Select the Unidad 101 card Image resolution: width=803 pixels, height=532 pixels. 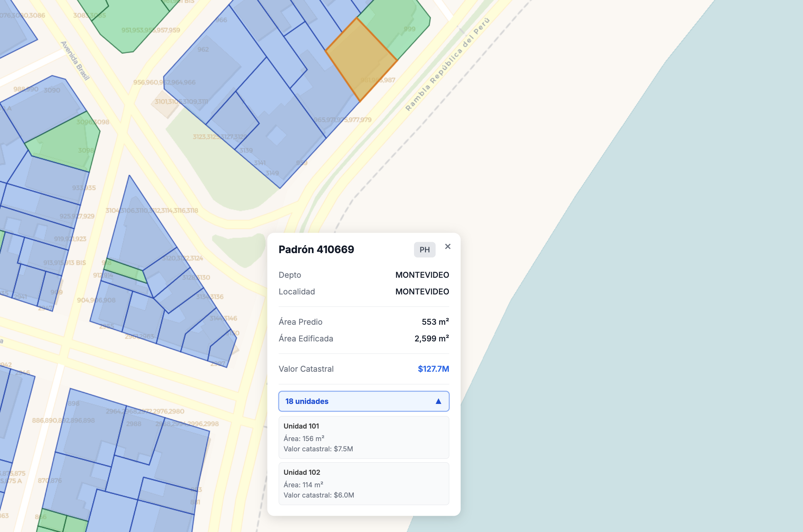[x=363, y=437]
